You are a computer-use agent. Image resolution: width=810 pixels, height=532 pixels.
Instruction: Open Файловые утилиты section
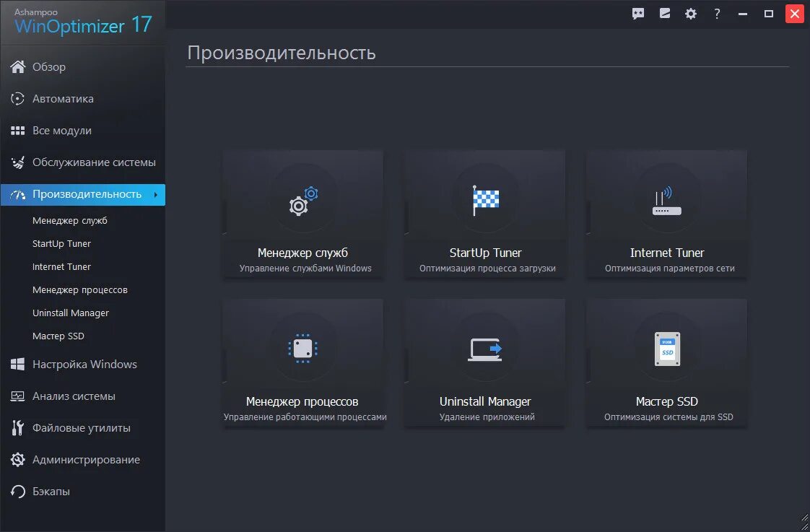(x=82, y=428)
